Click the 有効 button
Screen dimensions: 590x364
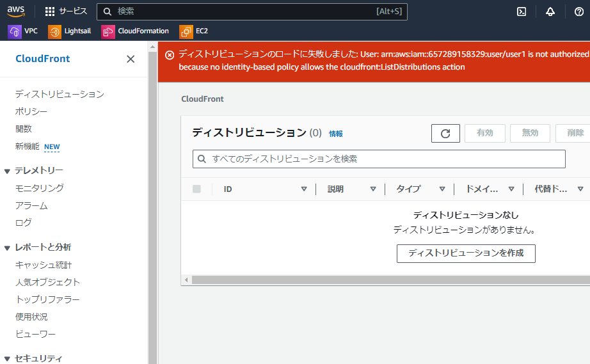tap(484, 134)
